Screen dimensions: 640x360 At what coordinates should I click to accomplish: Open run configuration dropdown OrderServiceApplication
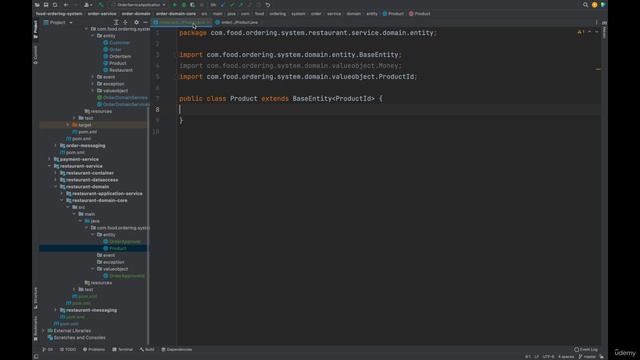[x=139, y=5]
